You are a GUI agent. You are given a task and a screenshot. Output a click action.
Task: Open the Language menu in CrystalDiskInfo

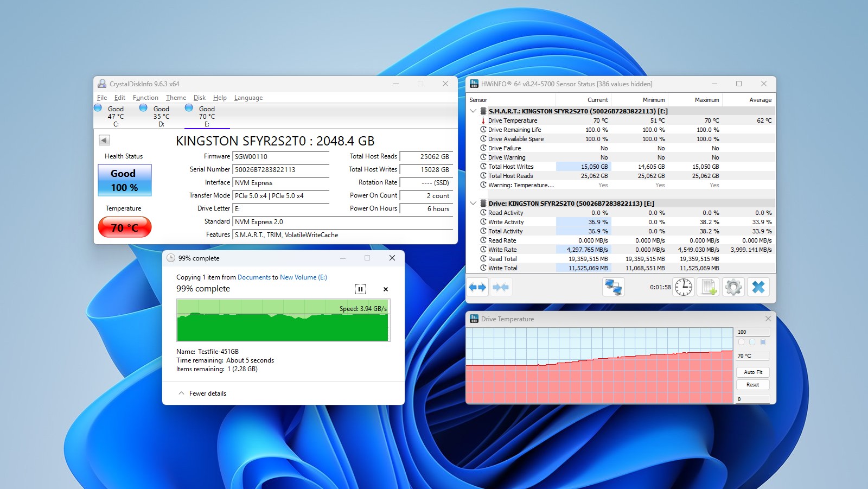248,98
